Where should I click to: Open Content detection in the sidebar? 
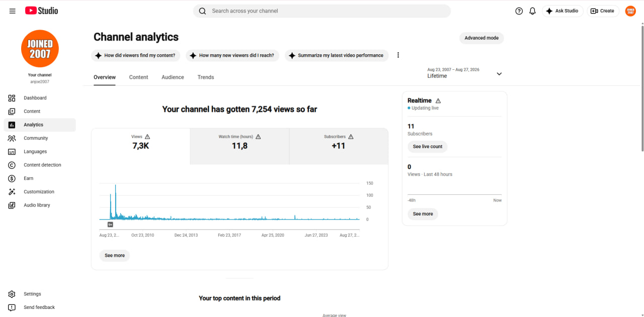point(40,165)
